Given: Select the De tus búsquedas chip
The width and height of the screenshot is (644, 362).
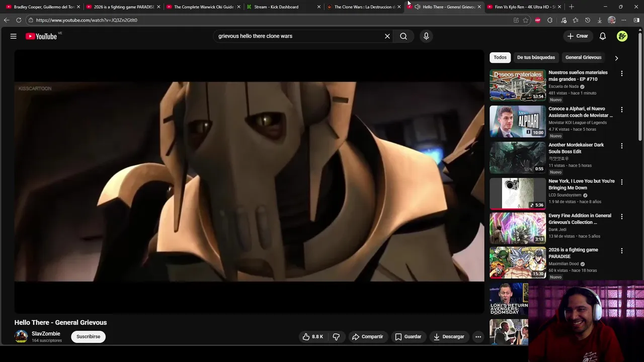Looking at the screenshot, I should pos(536,57).
